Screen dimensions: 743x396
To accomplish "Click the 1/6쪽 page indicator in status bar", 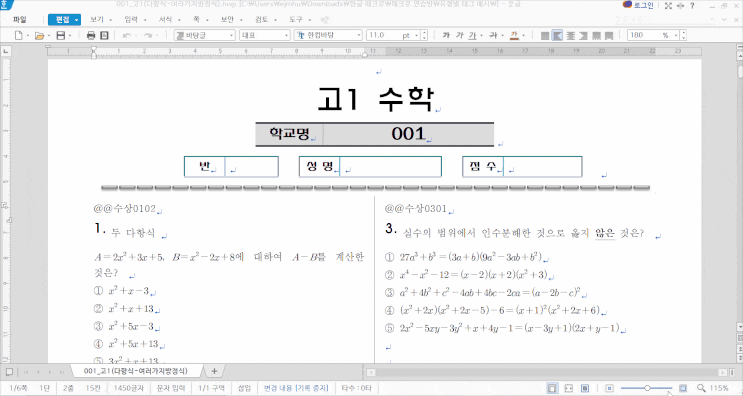I will [18, 388].
